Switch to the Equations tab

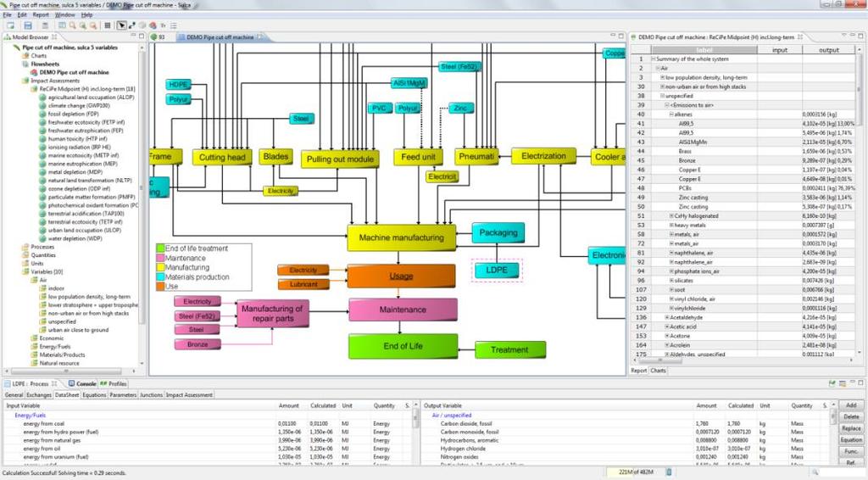(x=94, y=394)
